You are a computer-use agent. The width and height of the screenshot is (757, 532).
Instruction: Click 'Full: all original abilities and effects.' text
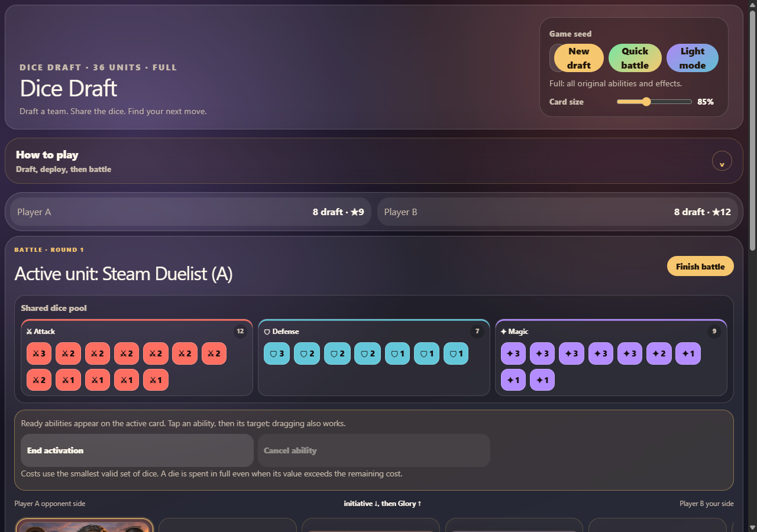tap(616, 83)
